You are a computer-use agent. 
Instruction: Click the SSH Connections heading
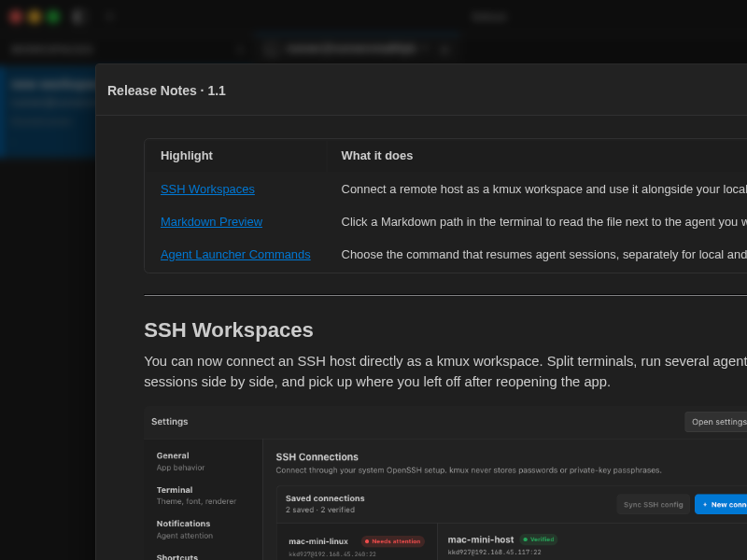317,457
